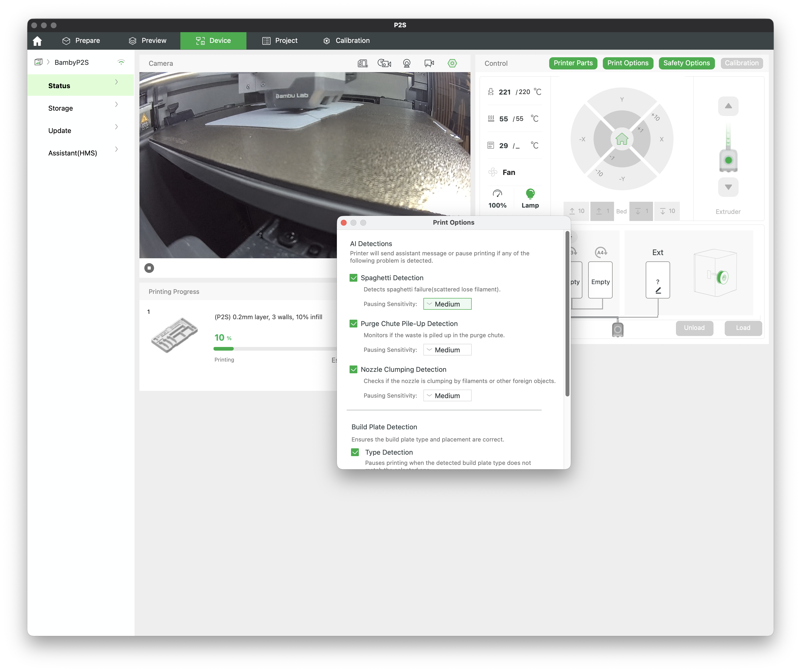Image resolution: width=801 pixels, height=672 pixels.
Task: Click the Printer Parts button
Action: [573, 63]
